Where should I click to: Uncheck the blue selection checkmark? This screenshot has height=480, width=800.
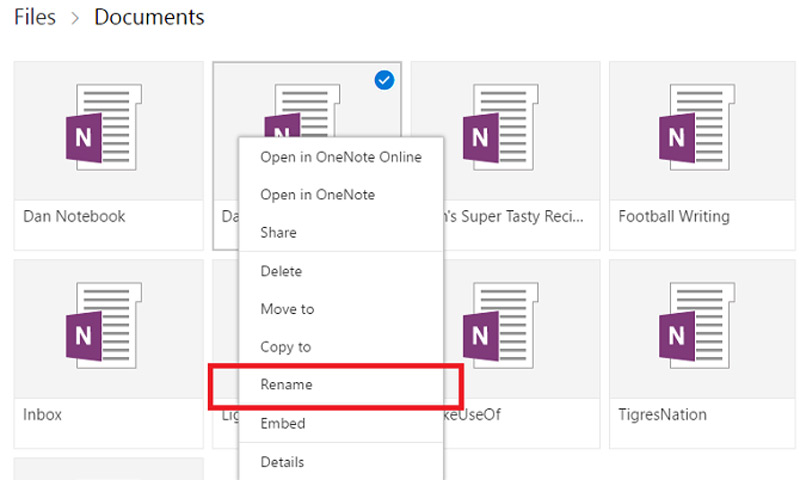click(384, 80)
